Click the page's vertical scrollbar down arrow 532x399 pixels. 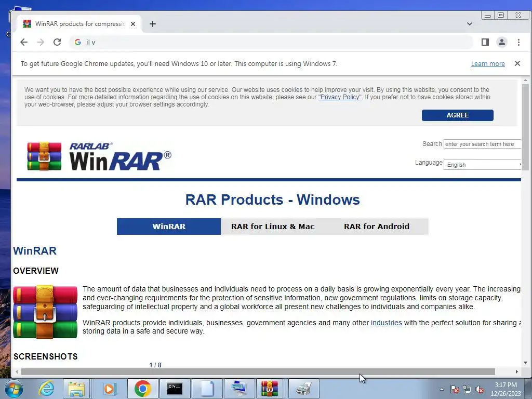point(526,363)
